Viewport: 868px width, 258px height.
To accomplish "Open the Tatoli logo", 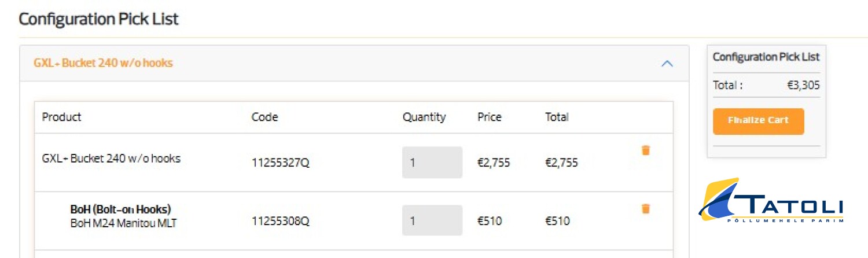I will point(771,200).
